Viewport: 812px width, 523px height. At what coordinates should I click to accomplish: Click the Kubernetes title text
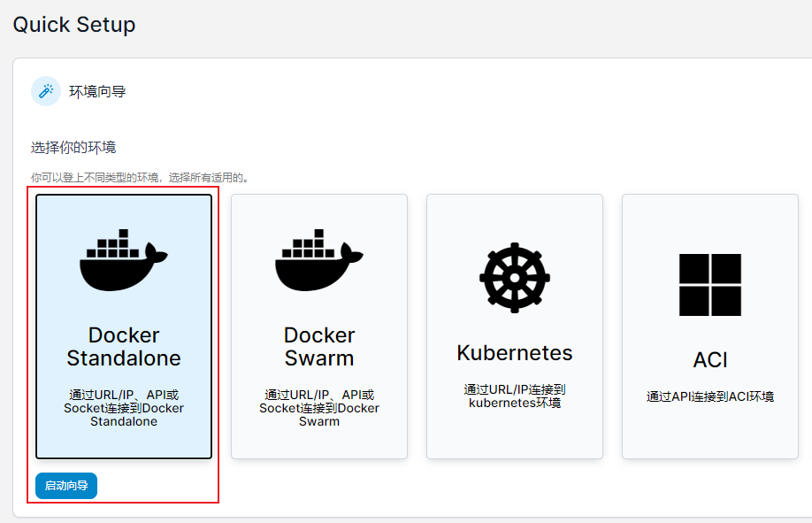[515, 353]
